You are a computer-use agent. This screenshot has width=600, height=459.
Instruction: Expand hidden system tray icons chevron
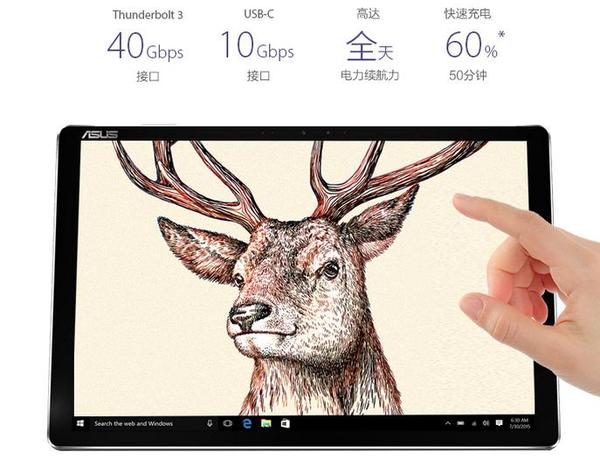(448, 423)
